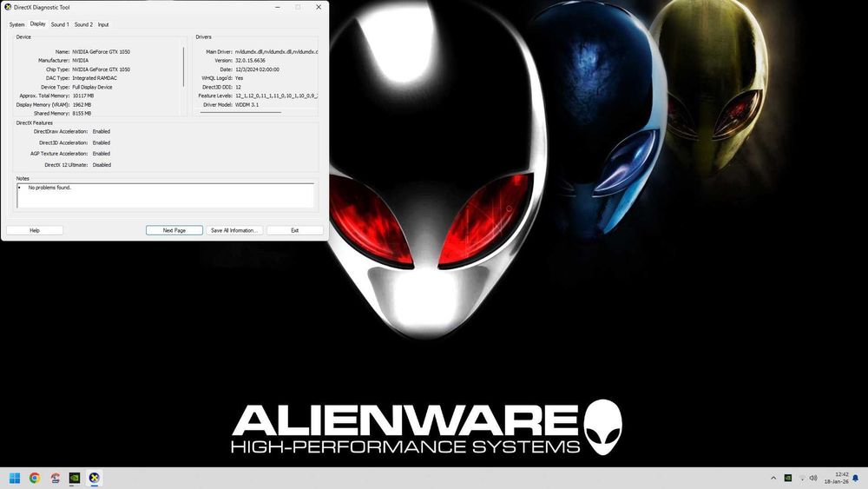
Task: Select the driver date 12/3/2024 02:00:00
Action: [257, 69]
